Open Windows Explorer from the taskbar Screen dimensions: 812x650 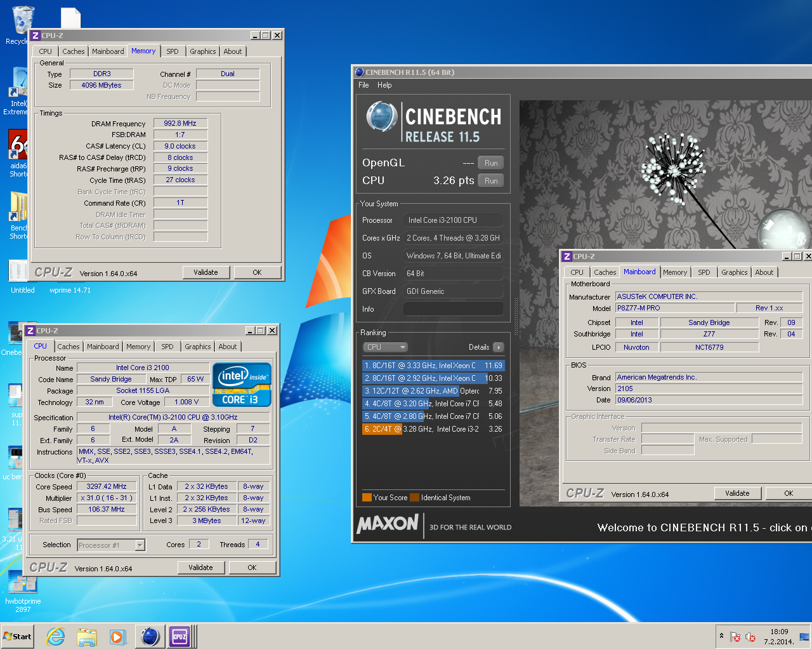pyautogui.click(x=87, y=637)
